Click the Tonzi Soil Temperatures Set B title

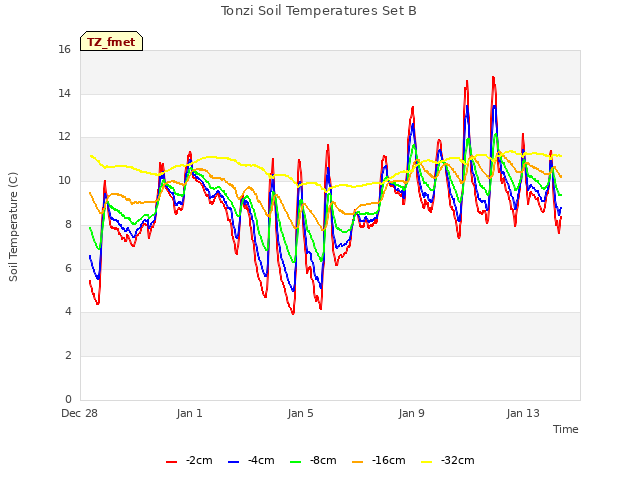coord(319,11)
